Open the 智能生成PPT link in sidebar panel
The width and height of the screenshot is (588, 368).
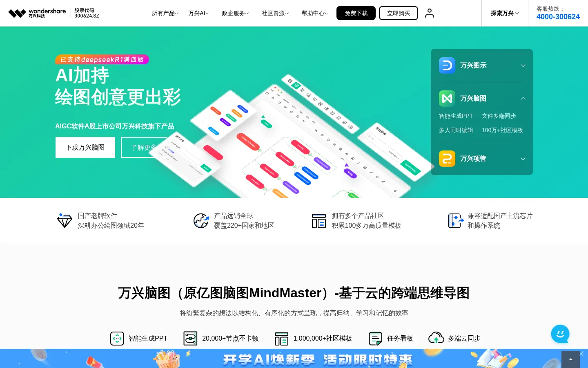(x=456, y=116)
